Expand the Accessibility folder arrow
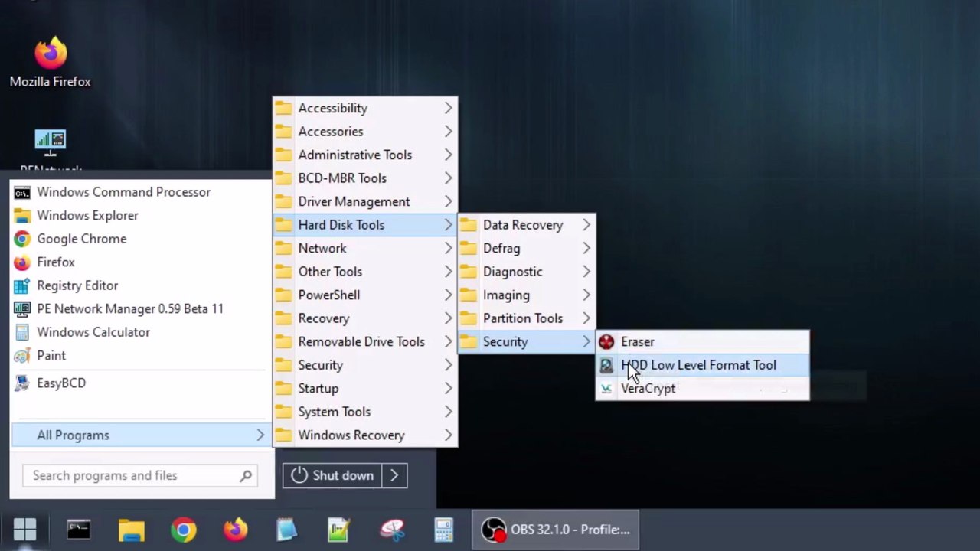Image resolution: width=980 pixels, height=551 pixels. [x=449, y=109]
